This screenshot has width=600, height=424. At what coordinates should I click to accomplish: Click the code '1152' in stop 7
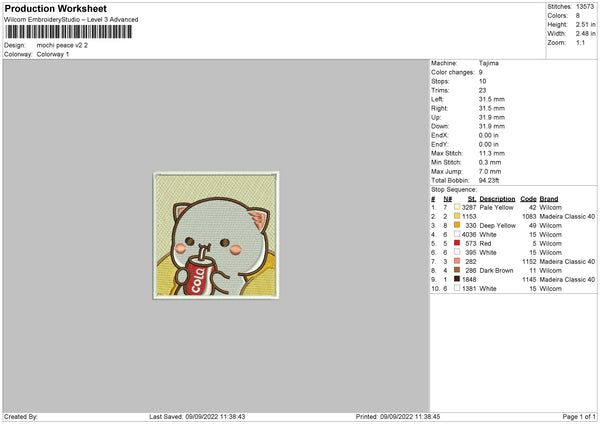tap(529, 261)
